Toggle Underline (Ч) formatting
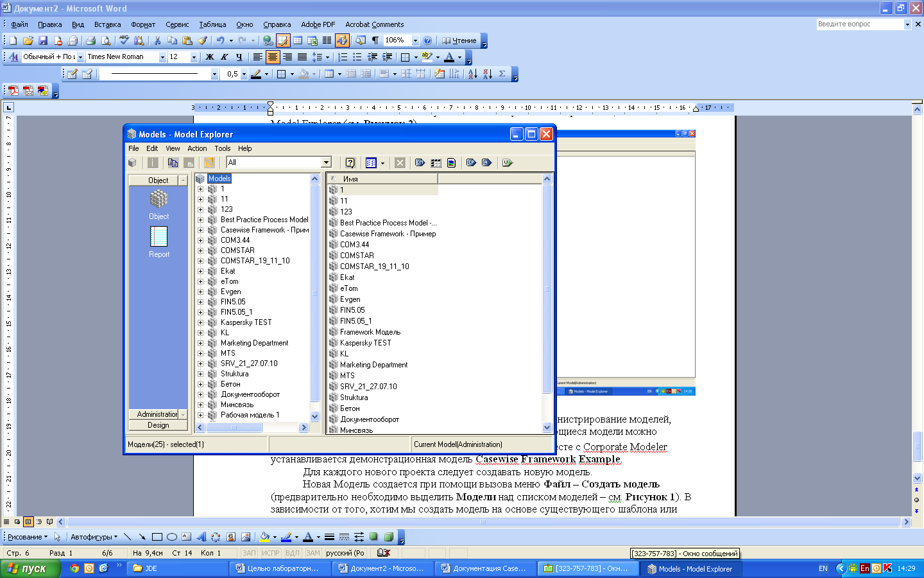 (x=239, y=57)
